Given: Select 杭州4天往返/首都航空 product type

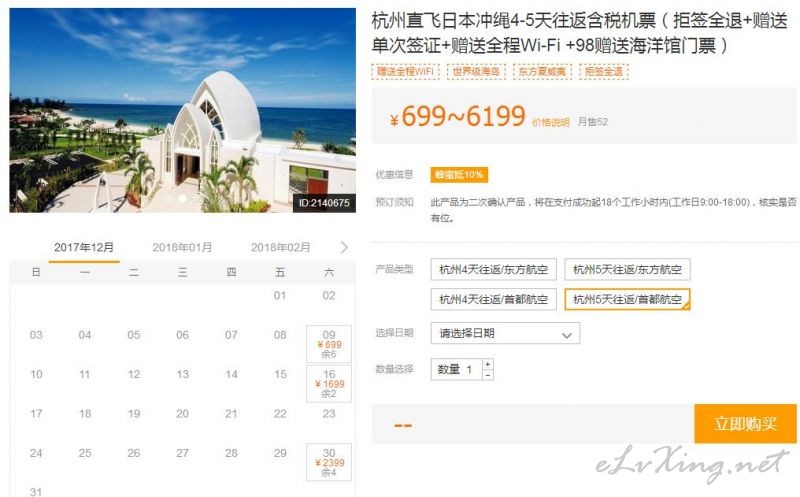Looking at the screenshot, I should (493, 300).
